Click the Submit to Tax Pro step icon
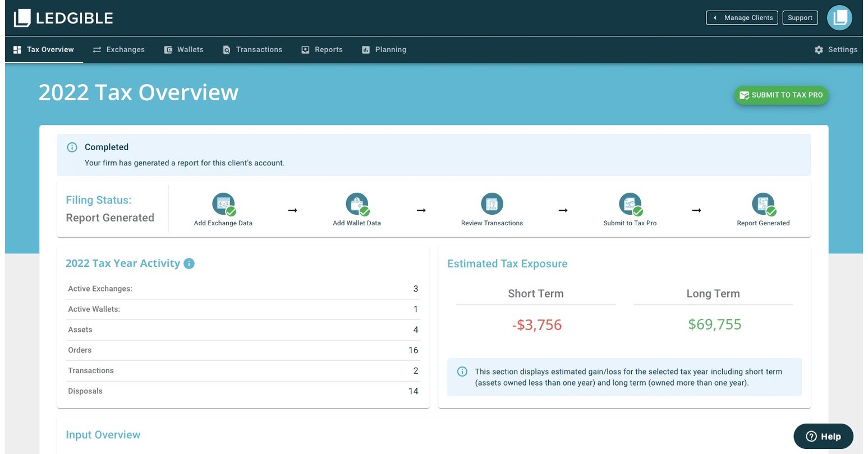 pyautogui.click(x=630, y=203)
